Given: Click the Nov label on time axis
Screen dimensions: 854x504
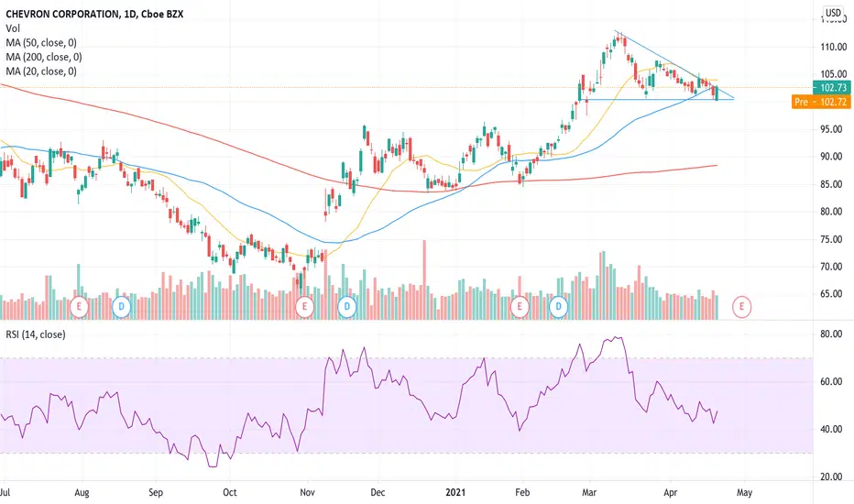Looking at the screenshot, I should coord(308,492).
